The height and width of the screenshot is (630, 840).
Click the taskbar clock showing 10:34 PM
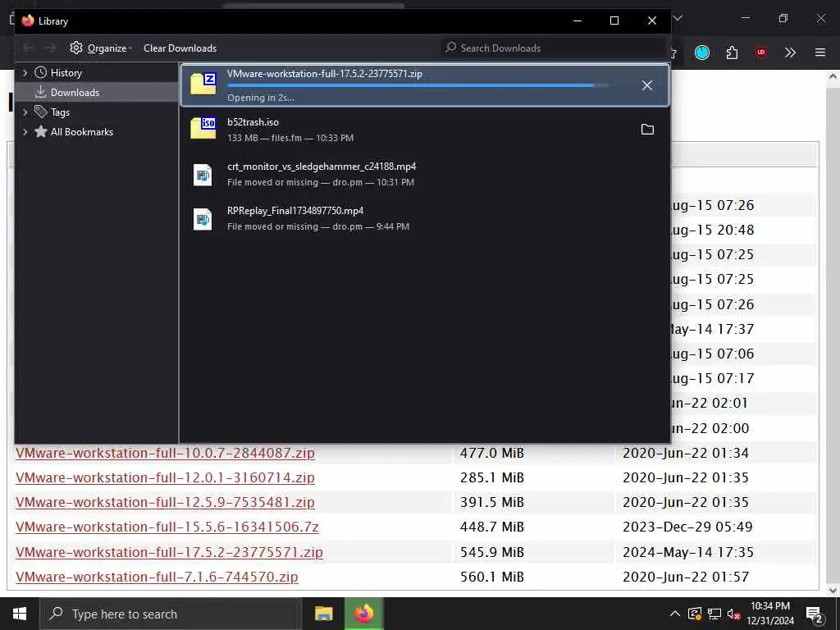pyautogui.click(x=770, y=614)
